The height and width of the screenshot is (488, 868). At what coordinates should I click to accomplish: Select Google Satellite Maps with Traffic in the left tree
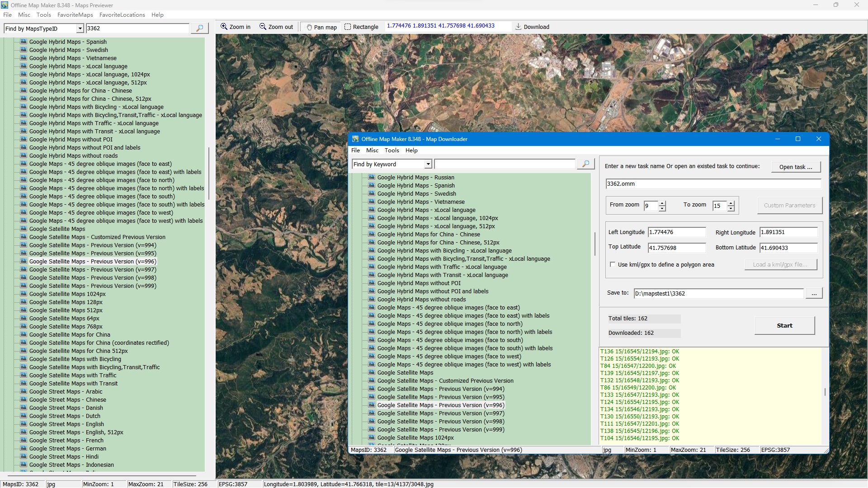(x=72, y=375)
